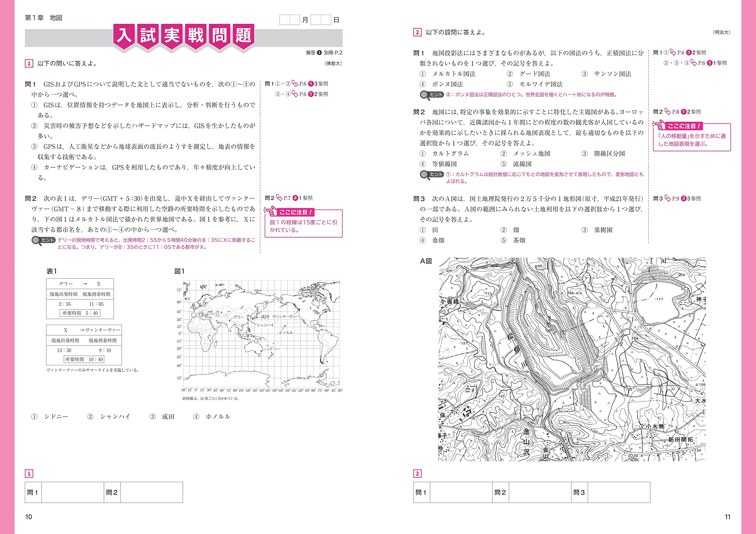Click the day input box before 日

click(x=320, y=20)
